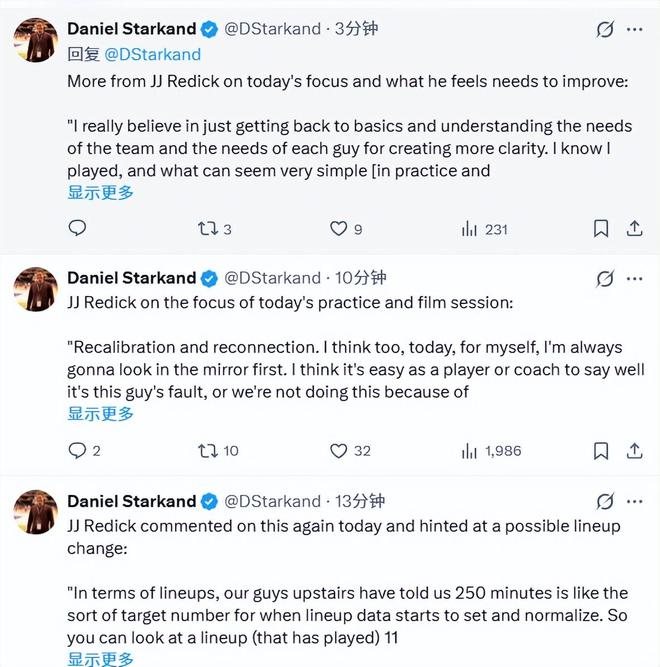Open more options on the 10分钟 tweet
The height and width of the screenshot is (667, 660).
(634, 278)
